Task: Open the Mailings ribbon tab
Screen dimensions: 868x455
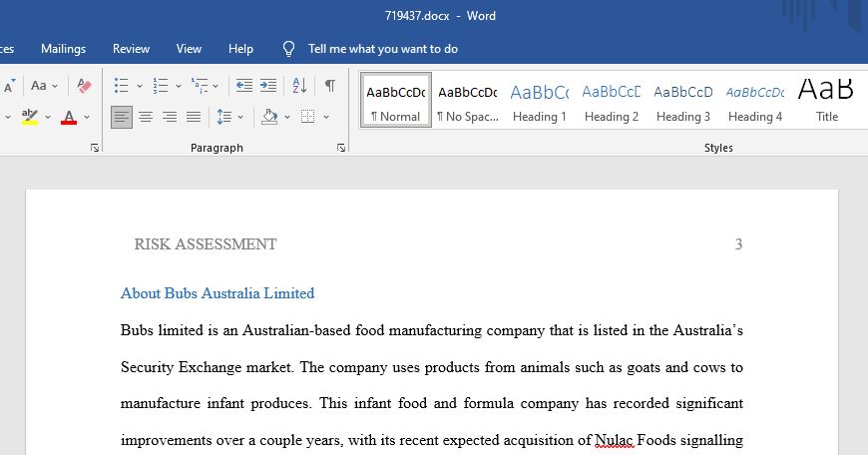Action: point(63,49)
